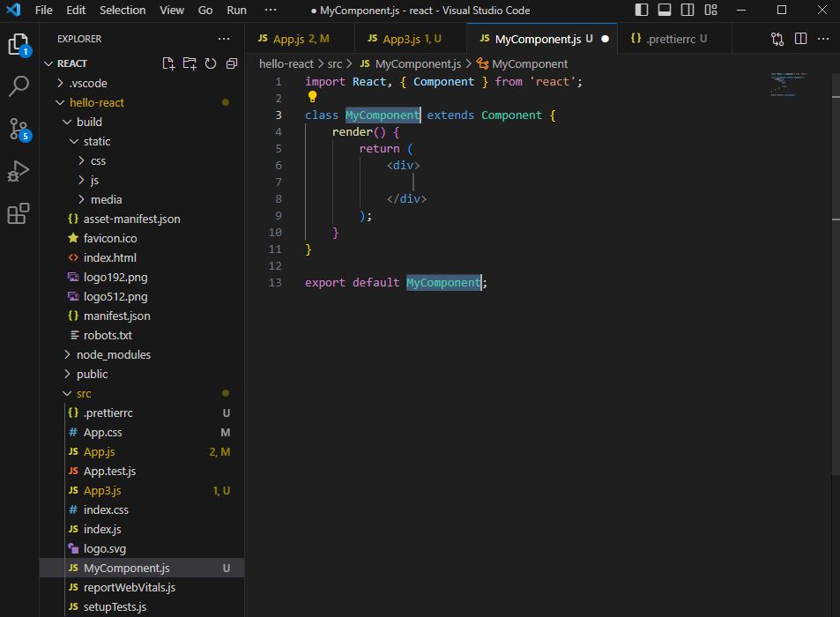This screenshot has height=617, width=840.
Task: Switch to the .prettierrc editor tab
Action: click(674, 39)
